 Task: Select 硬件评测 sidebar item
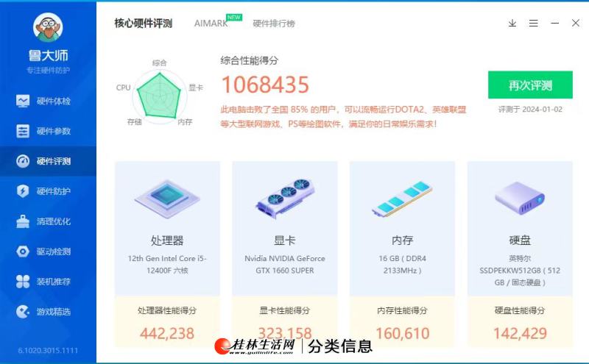pyautogui.click(x=48, y=161)
